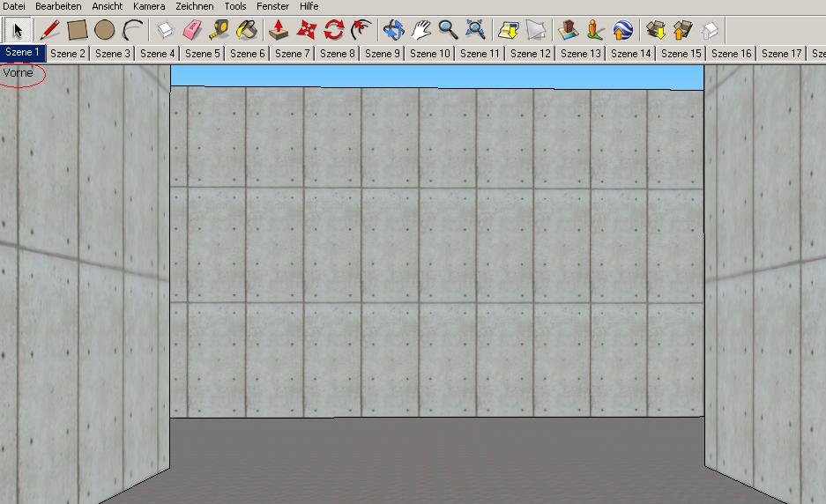The width and height of the screenshot is (826, 504).
Task: Select the Arc drawing tool
Action: click(132, 31)
